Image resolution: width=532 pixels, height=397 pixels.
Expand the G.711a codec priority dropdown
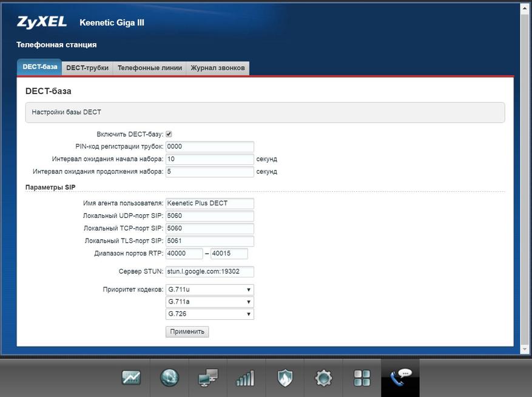[209, 302]
